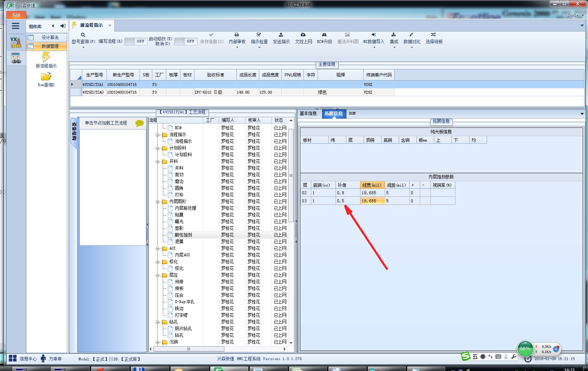
Task: Collapse the 内层图形 folder node
Action: point(158,202)
